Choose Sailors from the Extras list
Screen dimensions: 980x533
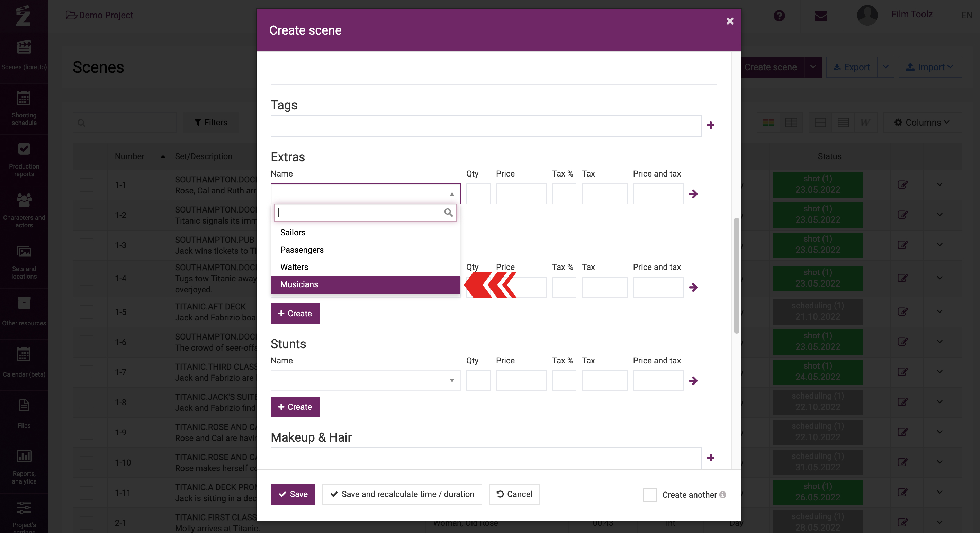pos(365,233)
